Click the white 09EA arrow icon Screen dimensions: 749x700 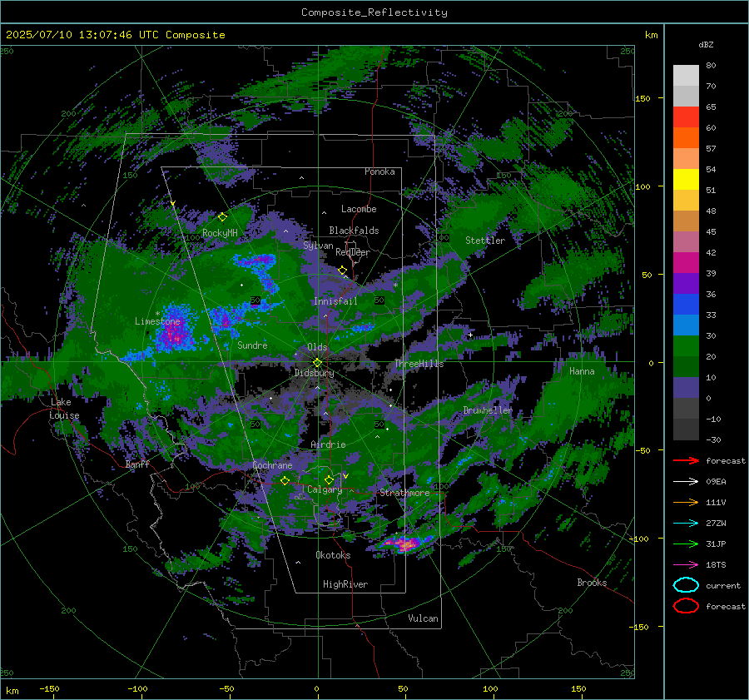(686, 481)
